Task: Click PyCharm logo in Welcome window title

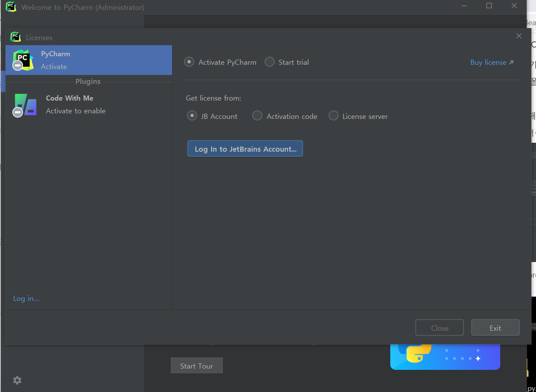Action: pyautogui.click(x=11, y=7)
